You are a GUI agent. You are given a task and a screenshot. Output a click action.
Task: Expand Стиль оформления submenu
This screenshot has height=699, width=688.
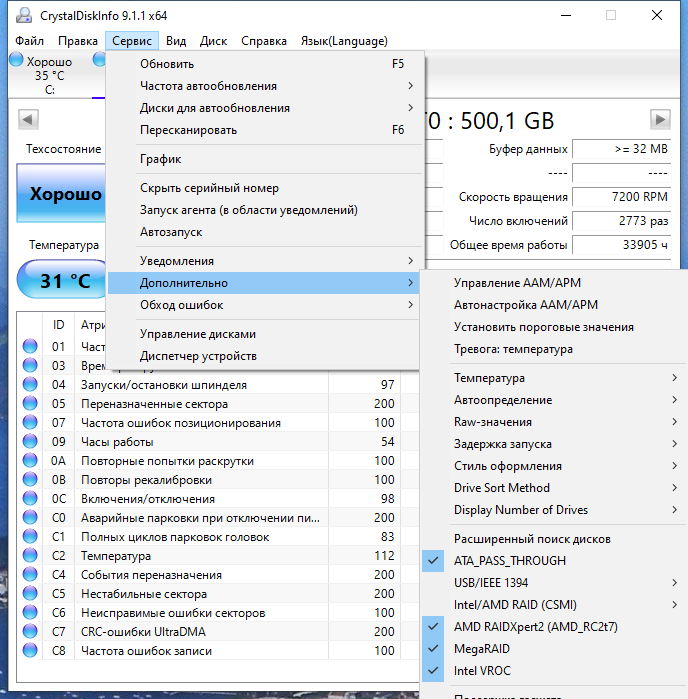(553, 466)
